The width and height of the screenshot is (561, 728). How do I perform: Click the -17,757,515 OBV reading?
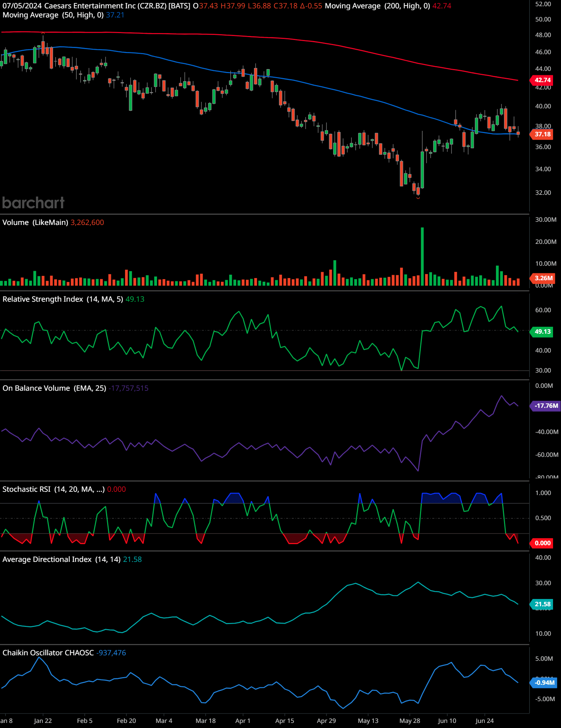point(129,388)
